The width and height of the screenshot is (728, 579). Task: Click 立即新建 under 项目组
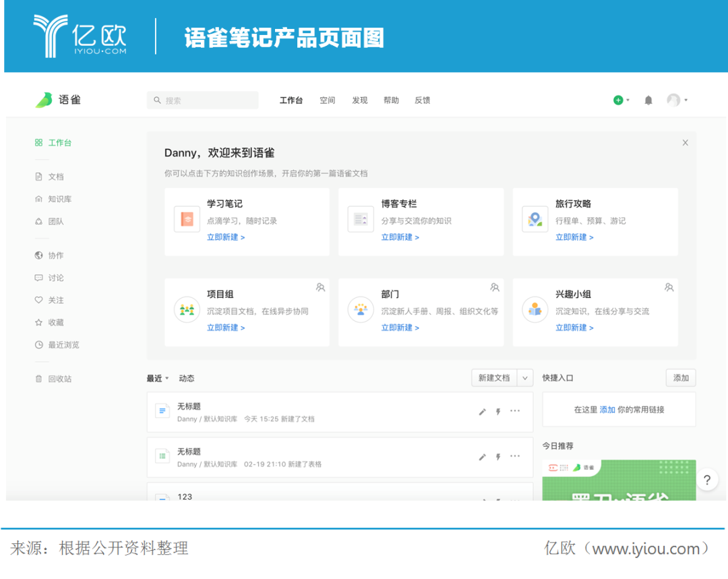click(226, 328)
